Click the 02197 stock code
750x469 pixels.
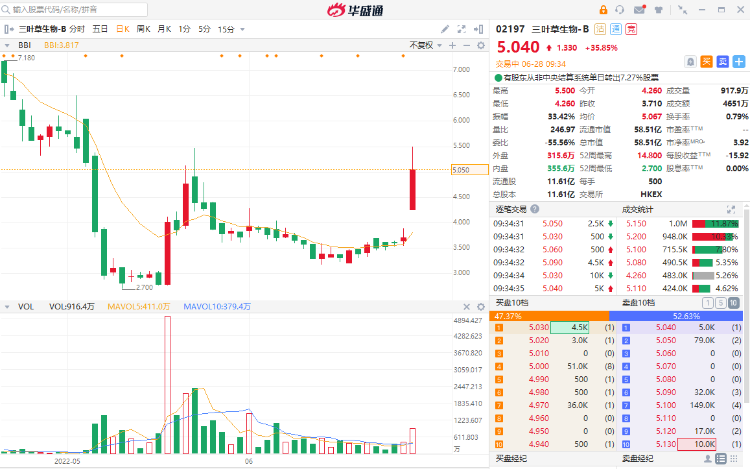tap(510, 29)
